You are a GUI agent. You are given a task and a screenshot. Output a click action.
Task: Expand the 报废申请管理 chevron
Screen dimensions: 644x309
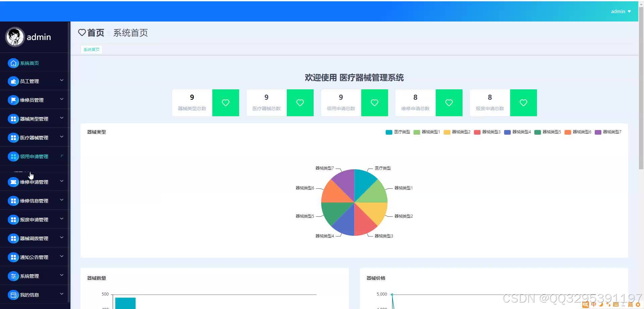tap(62, 219)
